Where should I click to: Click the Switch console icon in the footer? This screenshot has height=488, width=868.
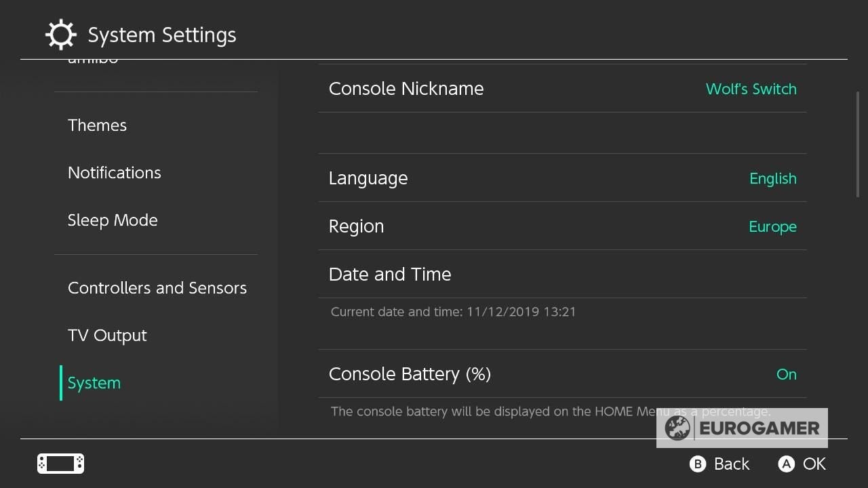click(x=60, y=464)
